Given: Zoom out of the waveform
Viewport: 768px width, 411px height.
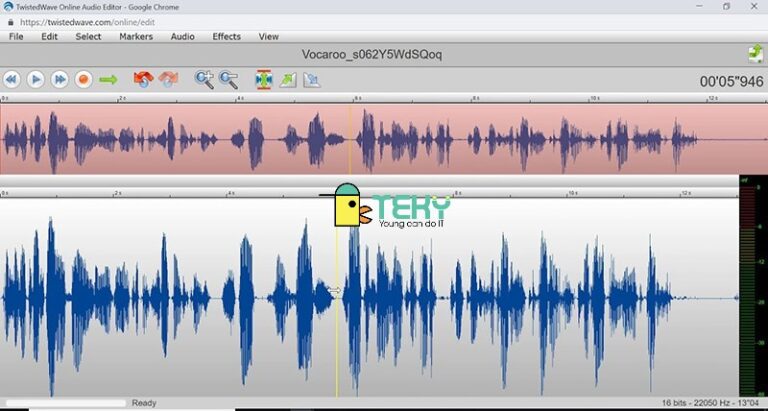Looking at the screenshot, I should (x=229, y=79).
